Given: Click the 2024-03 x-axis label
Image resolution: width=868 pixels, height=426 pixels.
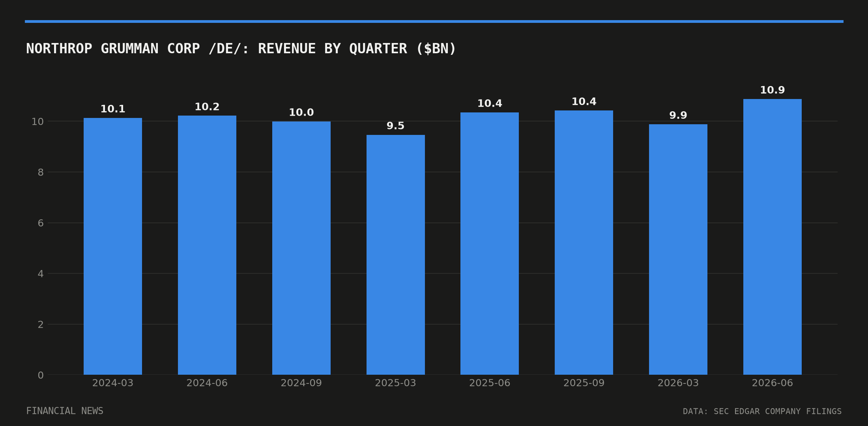Looking at the screenshot, I should coord(113,383).
